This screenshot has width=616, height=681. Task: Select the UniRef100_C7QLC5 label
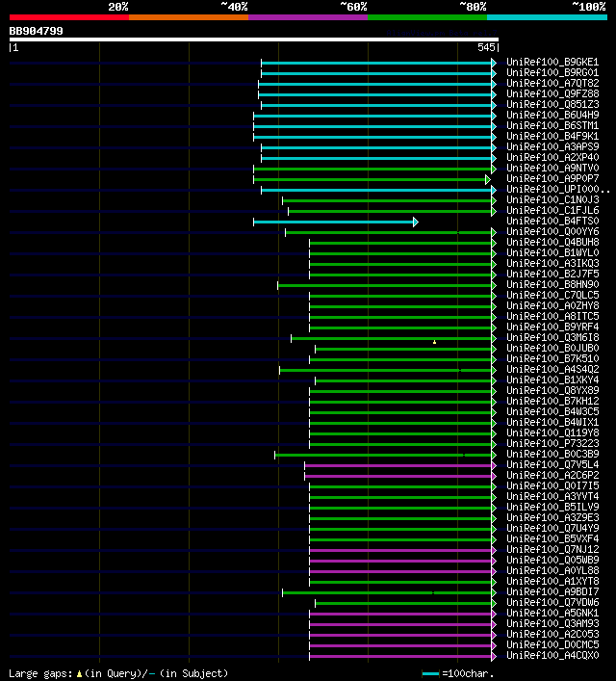[552, 295]
